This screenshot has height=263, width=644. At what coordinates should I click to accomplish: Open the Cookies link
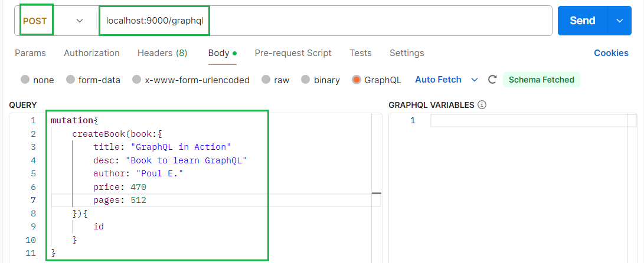tap(611, 53)
